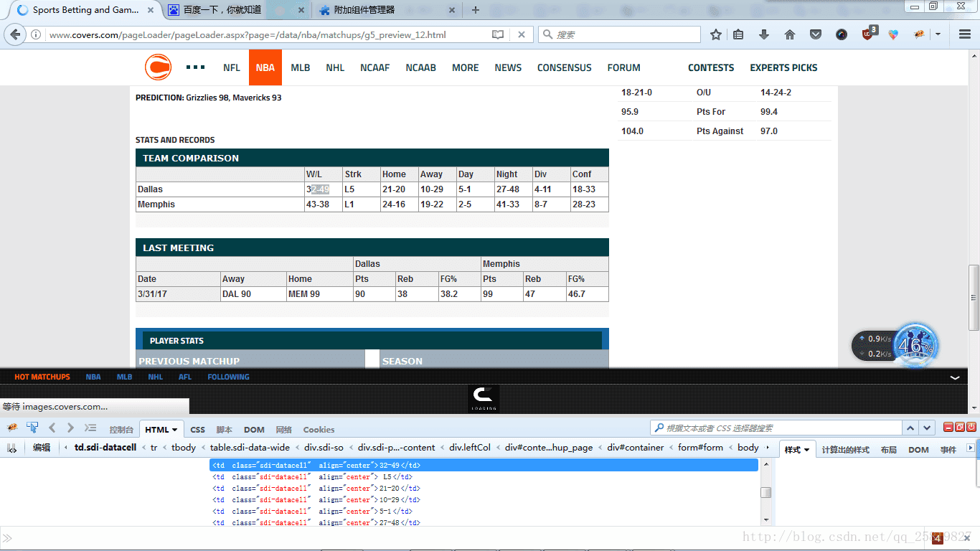Open the Firebug Cookies tab
Screen dimensions: 980x551
click(x=319, y=430)
